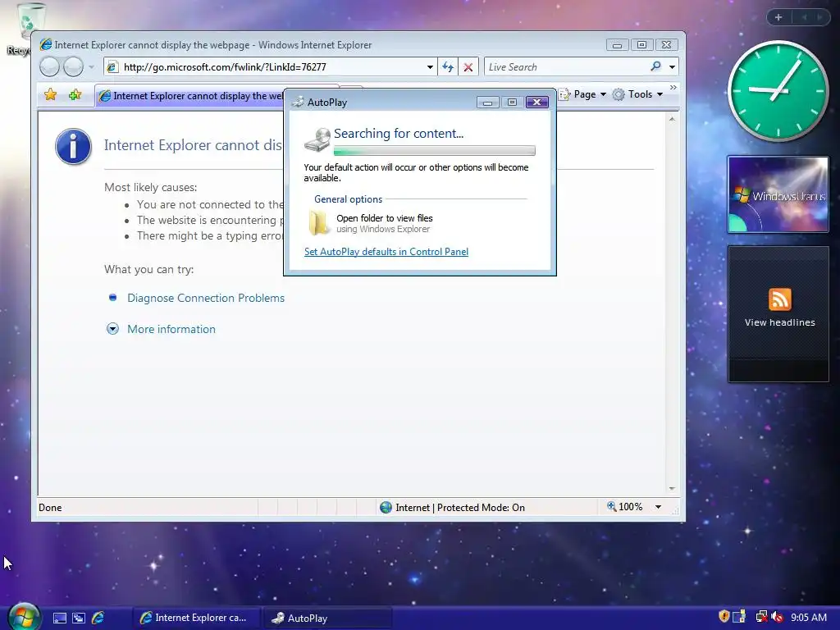Screen dimensions: 840x630
Task: Click the Live Search input box
Action: coord(566,67)
